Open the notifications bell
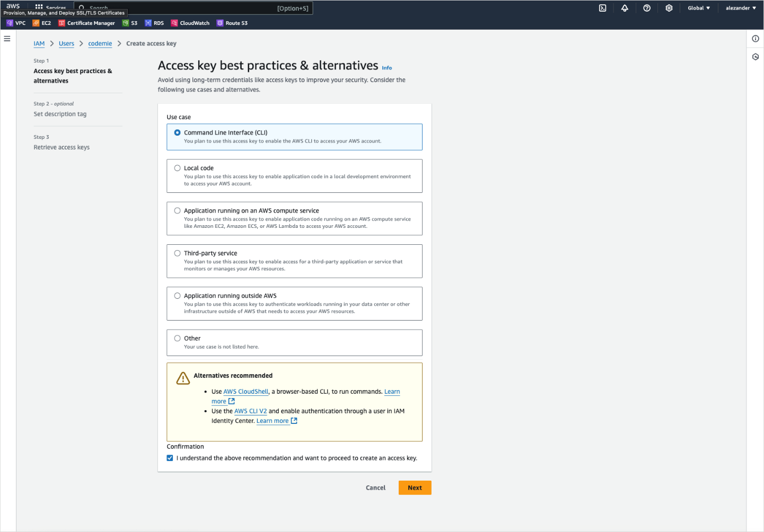 click(625, 8)
